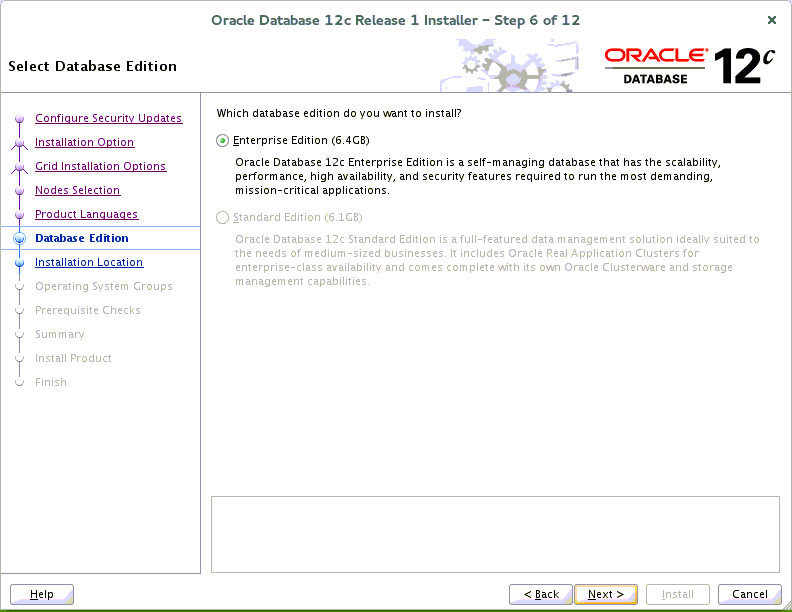This screenshot has width=792, height=612.
Task: Click inside the empty message area box
Action: [495, 534]
